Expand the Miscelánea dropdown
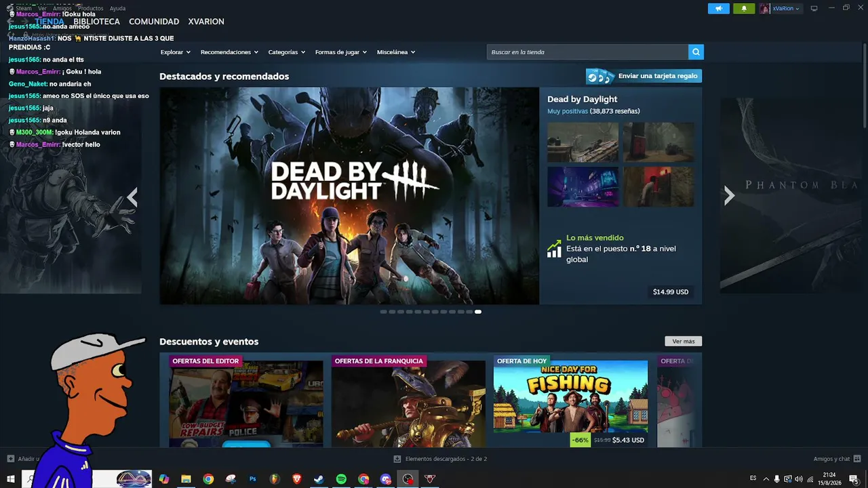The image size is (868, 488). point(396,52)
